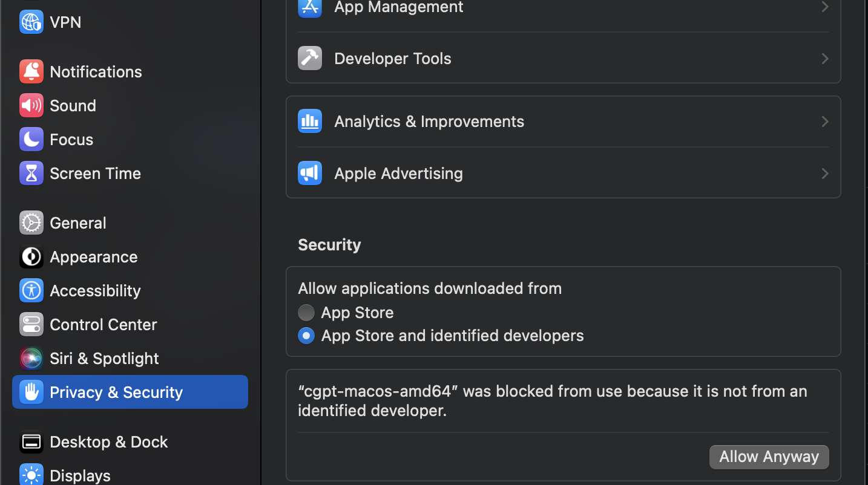Click the Privacy & Security hand icon
The width and height of the screenshot is (868, 485).
click(x=31, y=392)
